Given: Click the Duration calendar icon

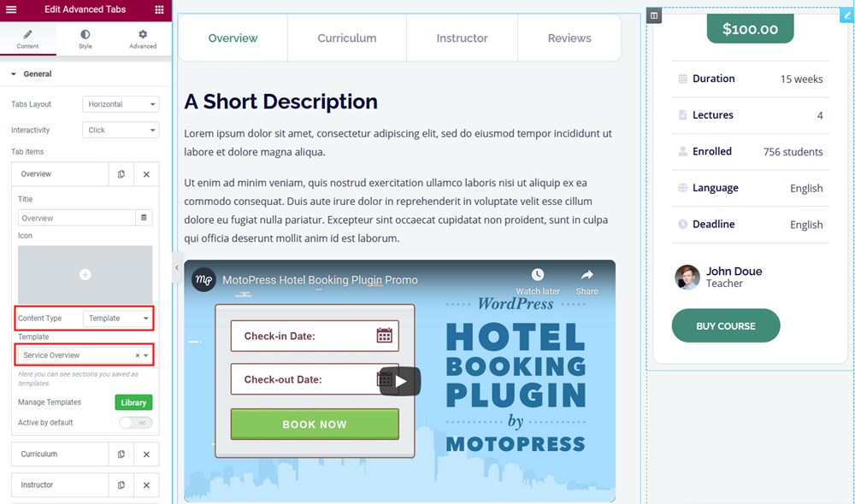Looking at the screenshot, I should [682, 79].
